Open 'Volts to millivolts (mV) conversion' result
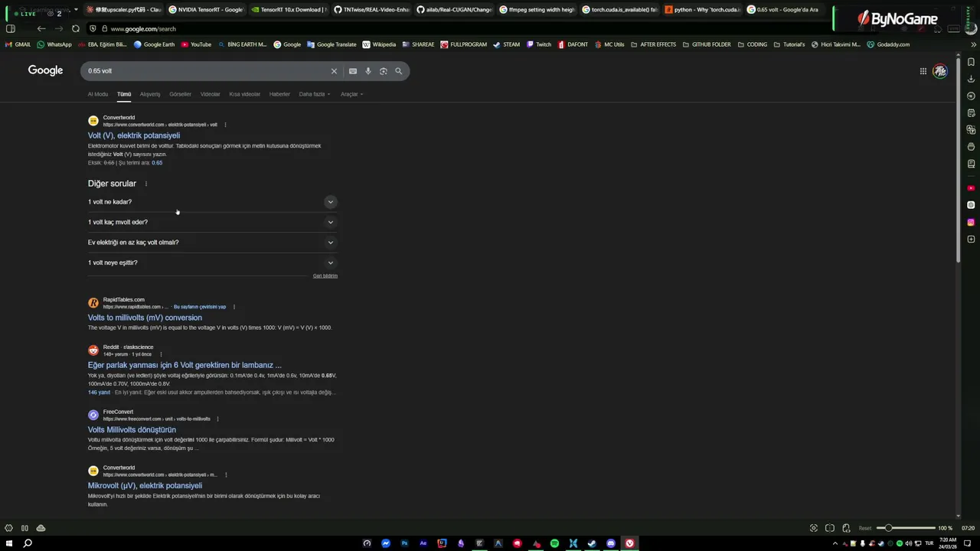This screenshot has height=551, width=980. [x=145, y=318]
